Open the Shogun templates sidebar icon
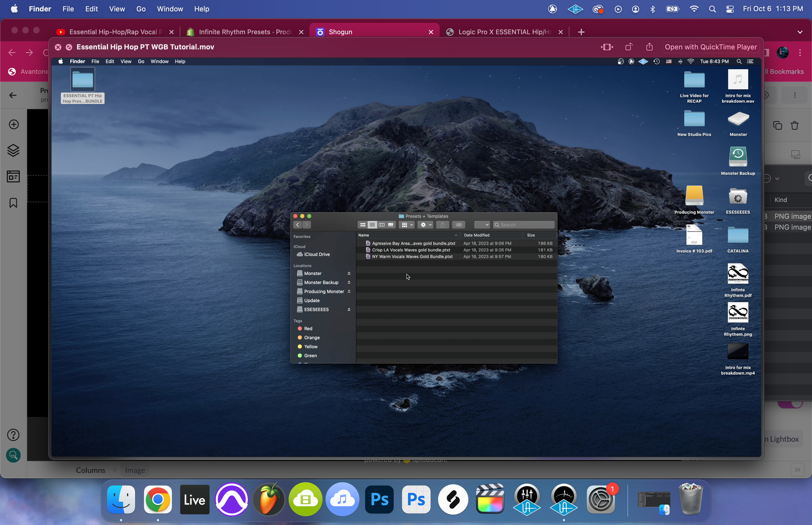Viewport: 812px width, 525px height. click(x=13, y=177)
